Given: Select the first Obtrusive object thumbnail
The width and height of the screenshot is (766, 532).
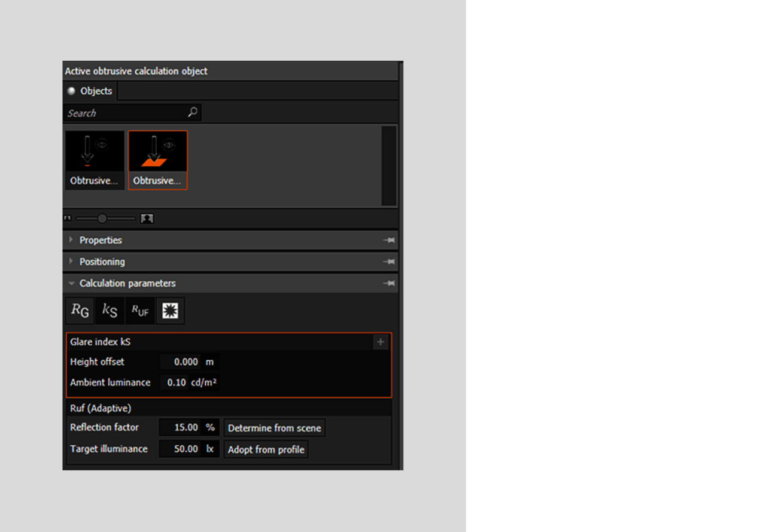Looking at the screenshot, I should pos(95,160).
